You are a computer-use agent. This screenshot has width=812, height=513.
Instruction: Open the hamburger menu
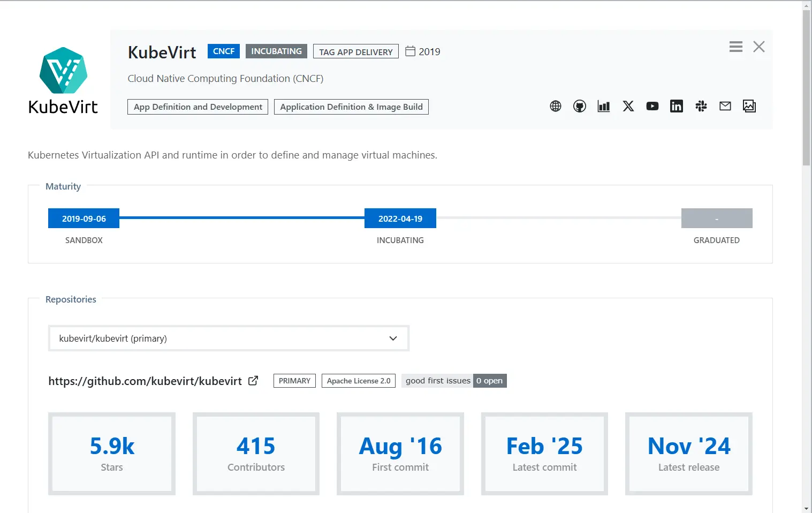[x=735, y=47]
